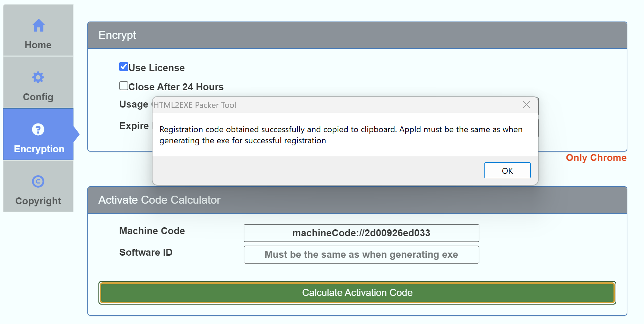
Task: Select the Copyright icon in the sidebar
Action: click(38, 181)
